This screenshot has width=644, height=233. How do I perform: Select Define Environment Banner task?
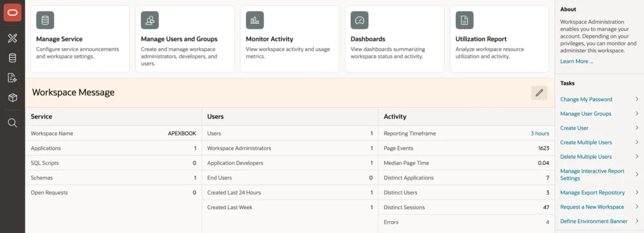tap(594, 222)
